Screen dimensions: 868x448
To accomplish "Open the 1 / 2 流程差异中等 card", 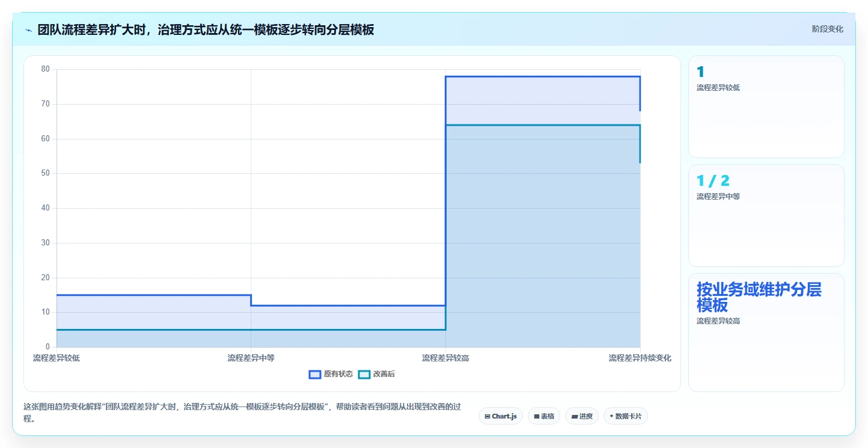I will click(766, 215).
